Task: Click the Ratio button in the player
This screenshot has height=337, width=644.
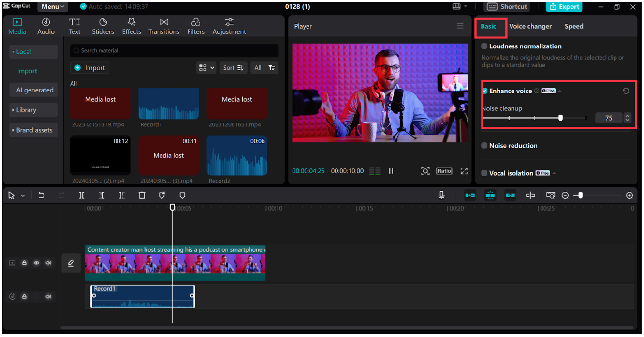Action: point(444,171)
